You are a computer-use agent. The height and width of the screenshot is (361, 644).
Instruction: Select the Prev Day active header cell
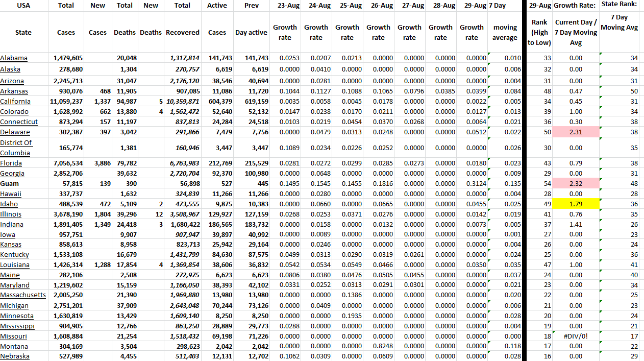coord(251,32)
